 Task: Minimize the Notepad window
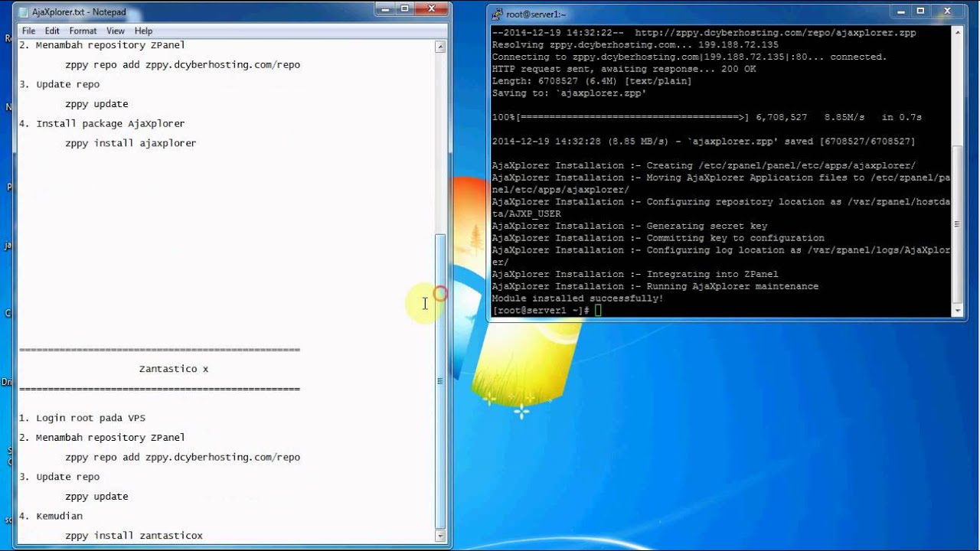pyautogui.click(x=386, y=8)
